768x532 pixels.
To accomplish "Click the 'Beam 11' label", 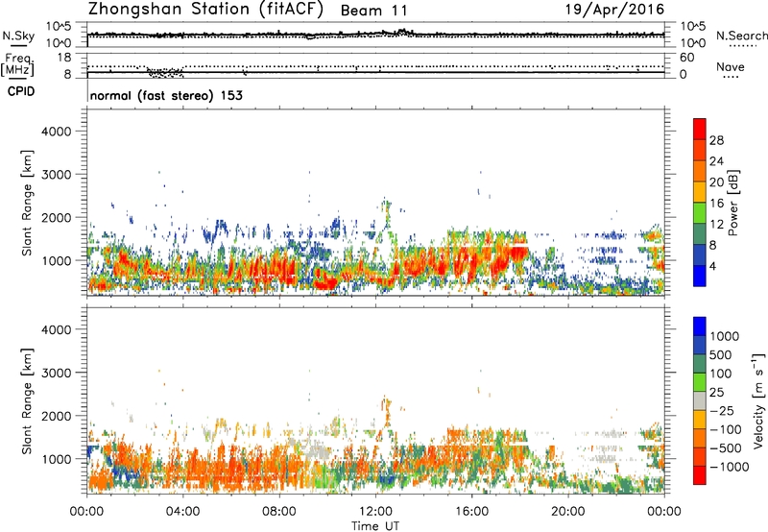I will (373, 11).
